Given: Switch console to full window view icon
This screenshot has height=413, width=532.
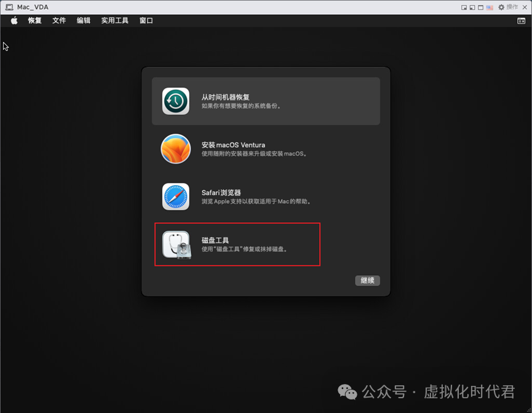Looking at the screenshot, I should (480, 7).
